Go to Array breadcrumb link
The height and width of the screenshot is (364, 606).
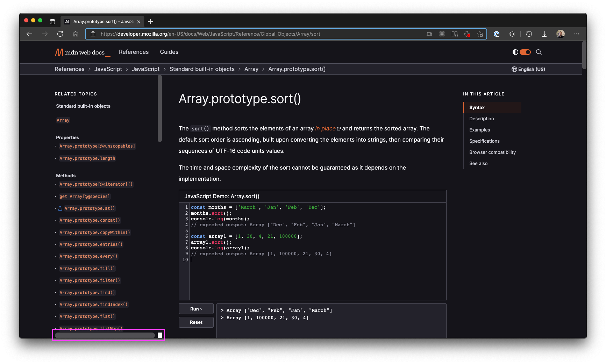coord(251,69)
